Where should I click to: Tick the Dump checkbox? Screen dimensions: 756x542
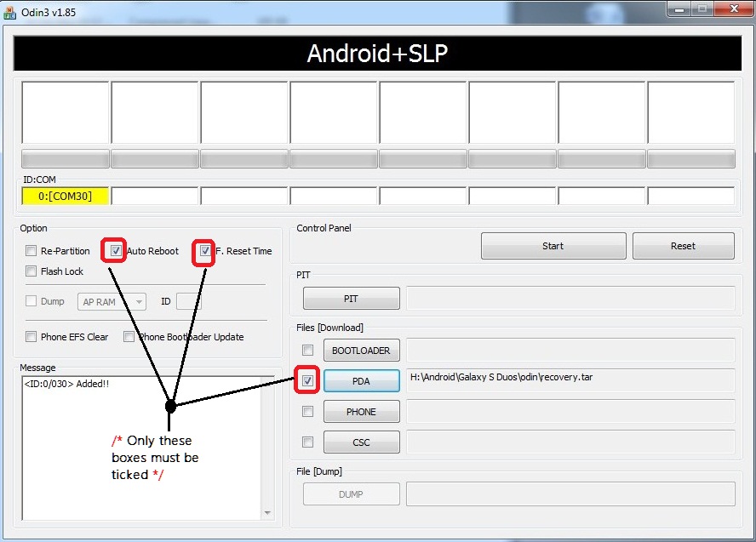click(x=31, y=301)
